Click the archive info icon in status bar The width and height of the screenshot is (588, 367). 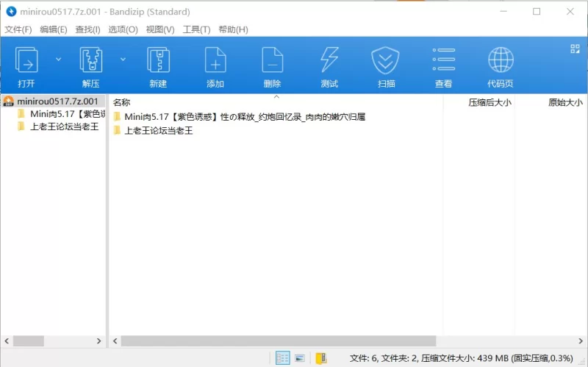321,358
